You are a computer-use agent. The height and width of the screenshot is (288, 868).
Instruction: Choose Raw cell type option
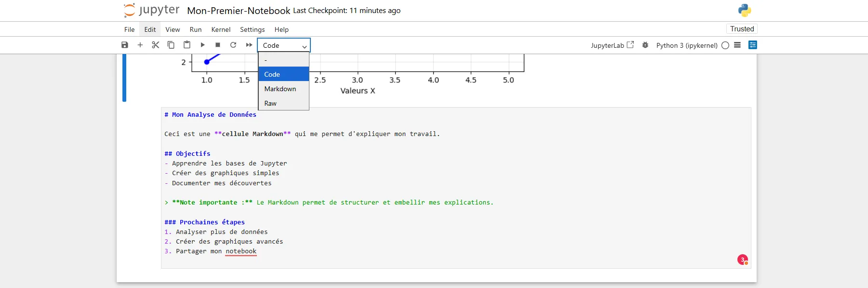[x=270, y=103]
